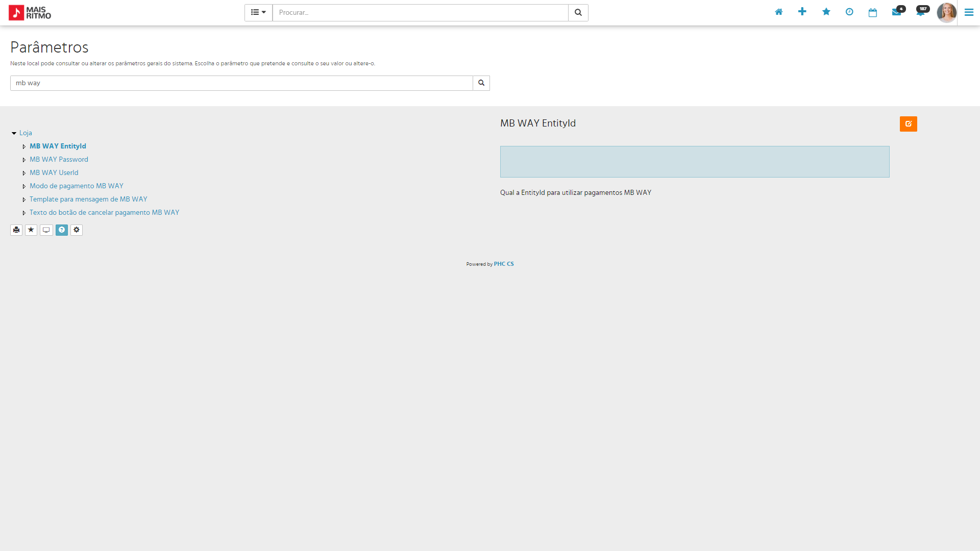This screenshot has width=980, height=551.
Task: Click the Mais Ritmo logo
Action: [x=30, y=13]
